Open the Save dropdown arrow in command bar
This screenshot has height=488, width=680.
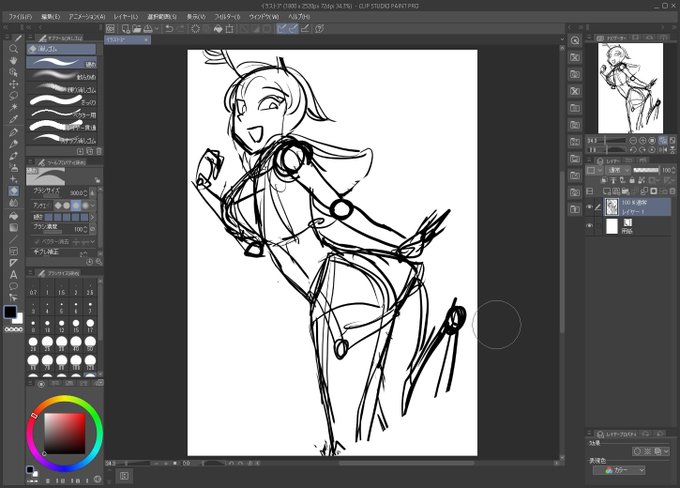click(x=157, y=29)
